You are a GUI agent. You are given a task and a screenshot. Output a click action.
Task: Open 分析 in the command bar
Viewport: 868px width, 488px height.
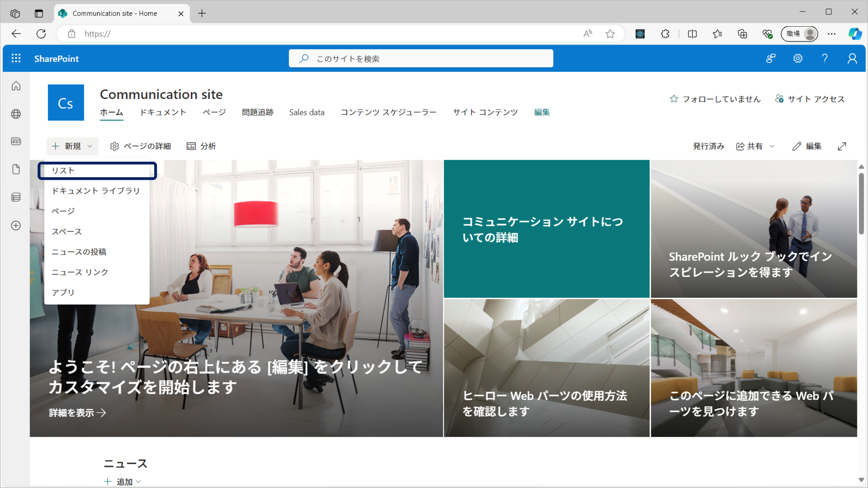(202, 146)
